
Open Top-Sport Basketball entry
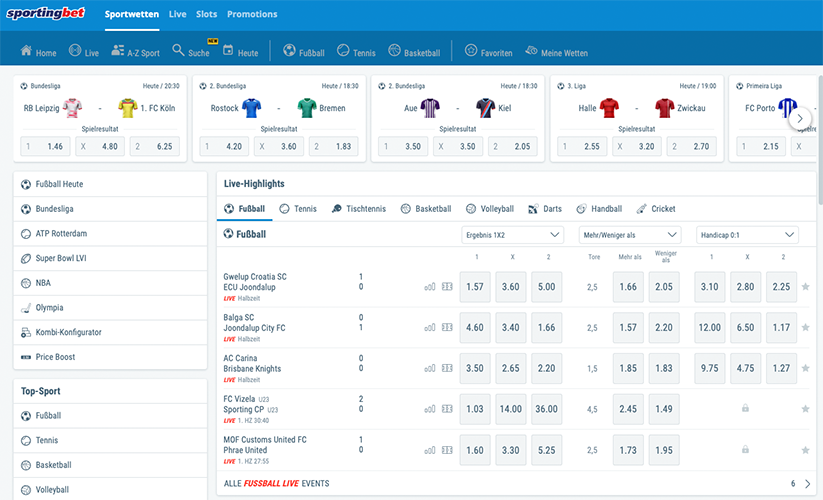click(110, 465)
